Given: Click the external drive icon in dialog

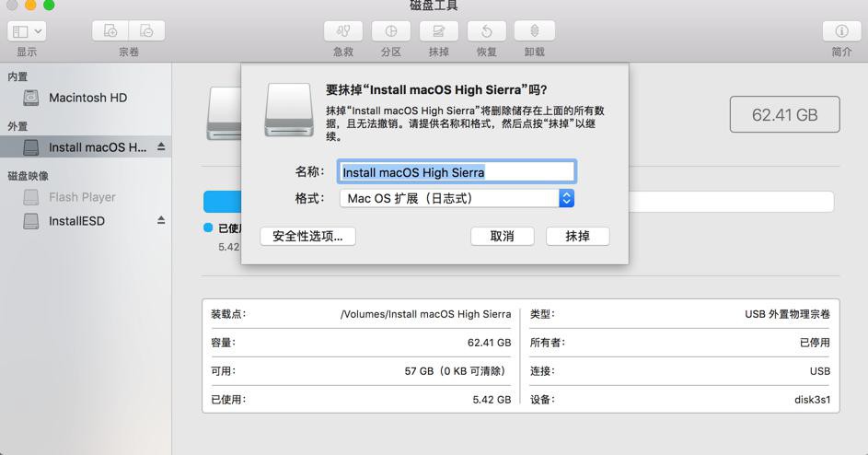Looking at the screenshot, I should coord(289,110).
